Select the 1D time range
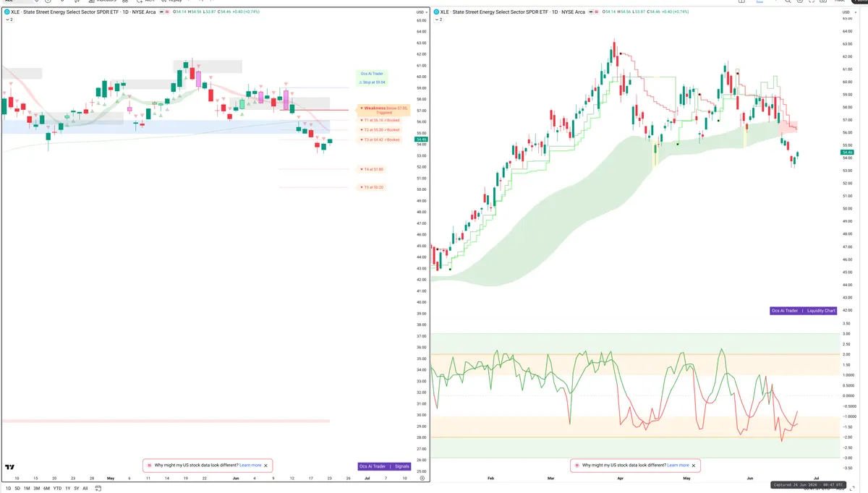The height and width of the screenshot is (493, 868). tap(8, 488)
